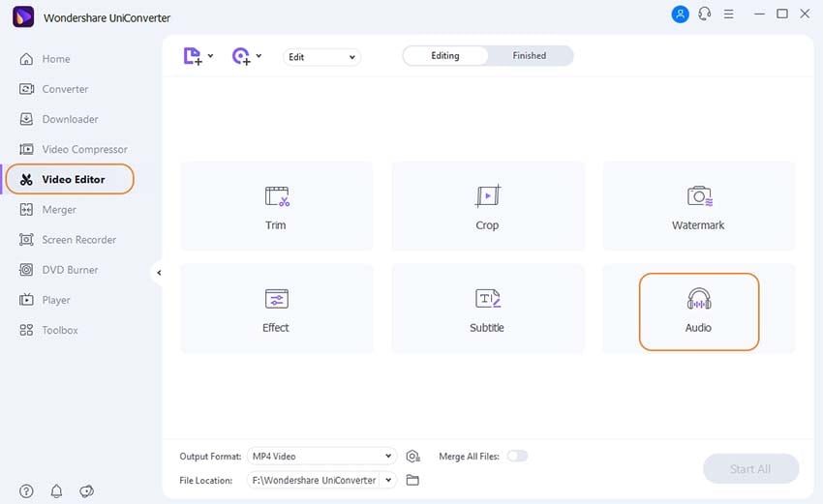Open the customer support headset icon
This screenshot has height=504, width=823.
(704, 15)
